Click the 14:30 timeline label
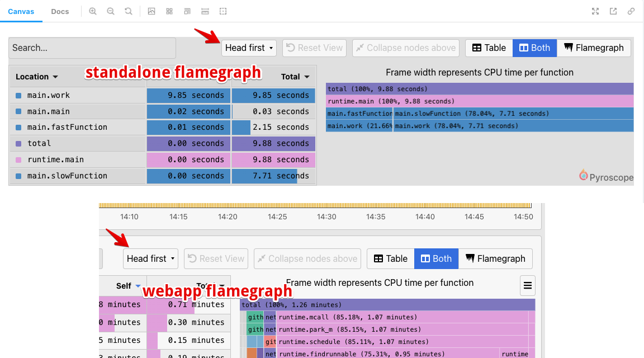 tap(326, 216)
